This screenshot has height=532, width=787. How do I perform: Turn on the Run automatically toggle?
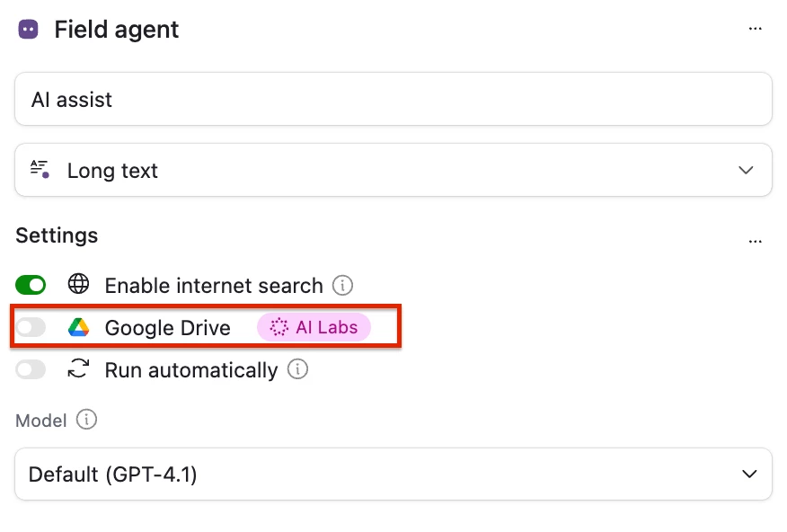pyautogui.click(x=31, y=369)
